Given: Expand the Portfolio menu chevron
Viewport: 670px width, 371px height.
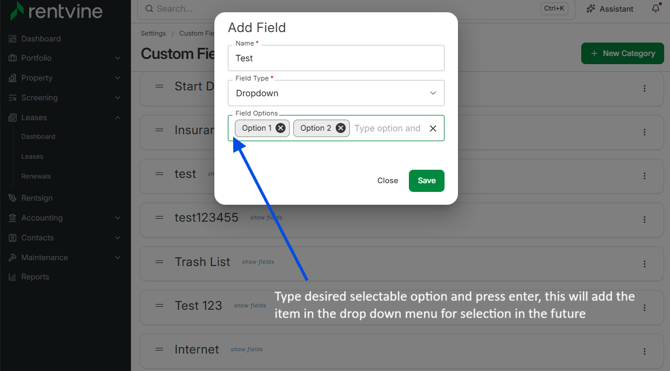Looking at the screenshot, I should click(x=118, y=58).
